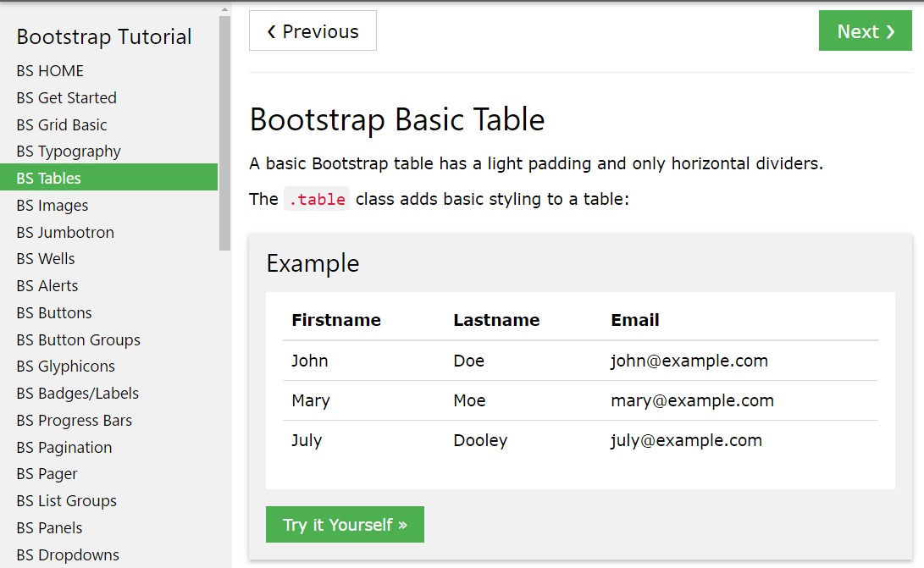Open the BS Typography tutorial
The image size is (924, 568).
pyautogui.click(x=68, y=151)
